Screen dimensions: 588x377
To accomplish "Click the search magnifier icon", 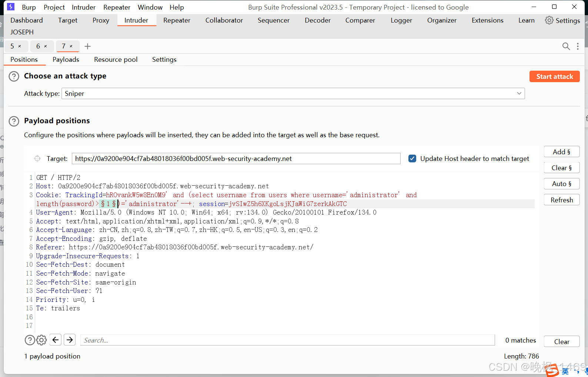I will 566,46.
